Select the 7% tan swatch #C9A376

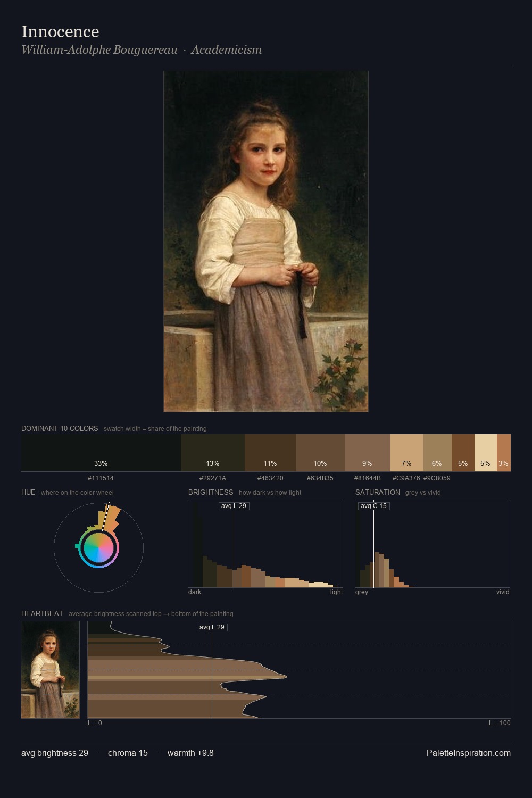[x=406, y=453]
